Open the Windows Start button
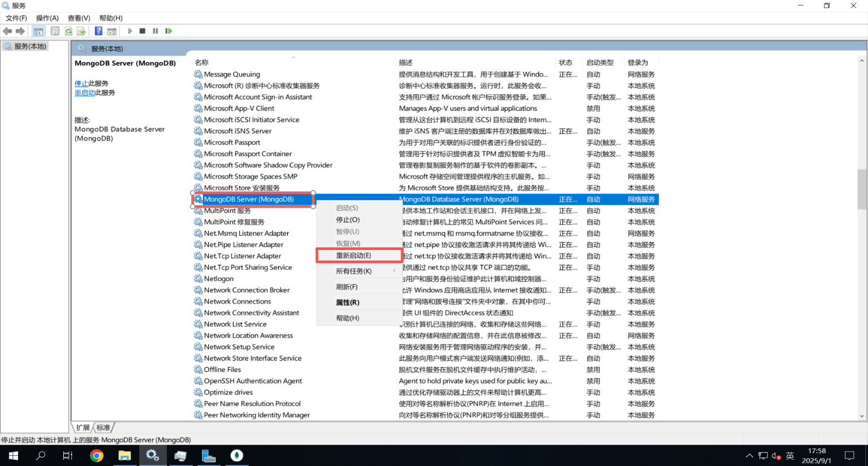Viewport: 868px width, 466px height. (x=13, y=456)
